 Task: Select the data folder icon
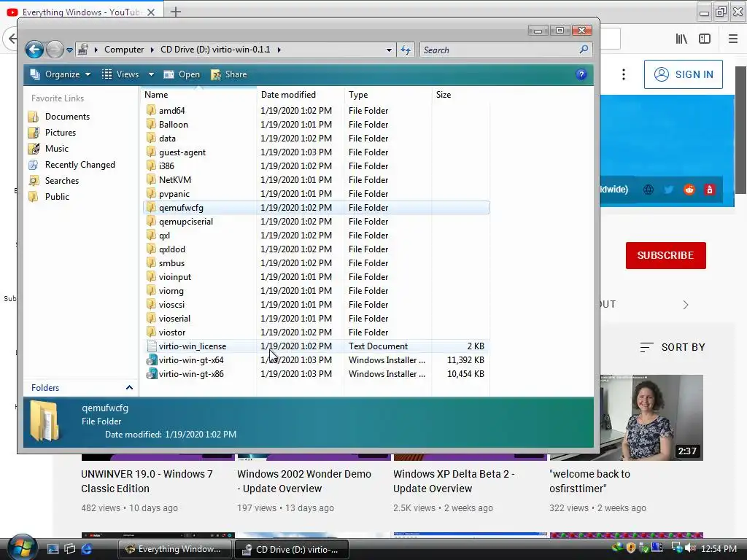coord(151,138)
